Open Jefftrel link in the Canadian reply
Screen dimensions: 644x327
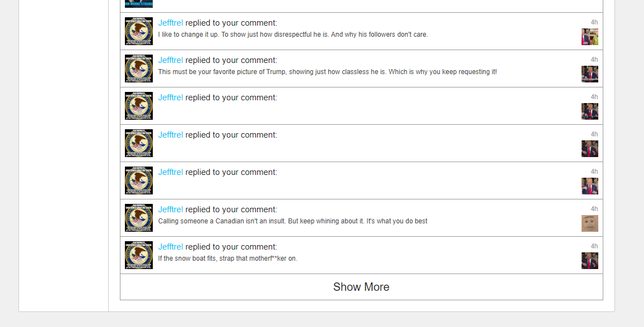[x=171, y=209]
